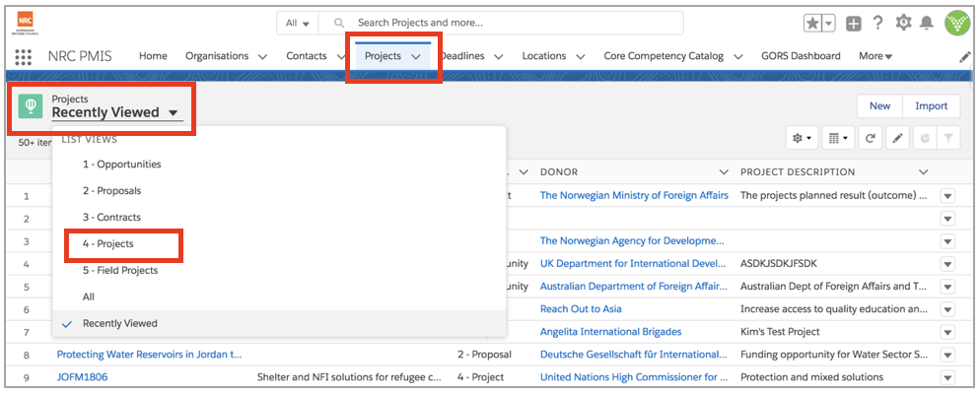Screen dimensions: 980x395
Task: Expand the favorites list dropdown arrow
Action: pos(829,24)
